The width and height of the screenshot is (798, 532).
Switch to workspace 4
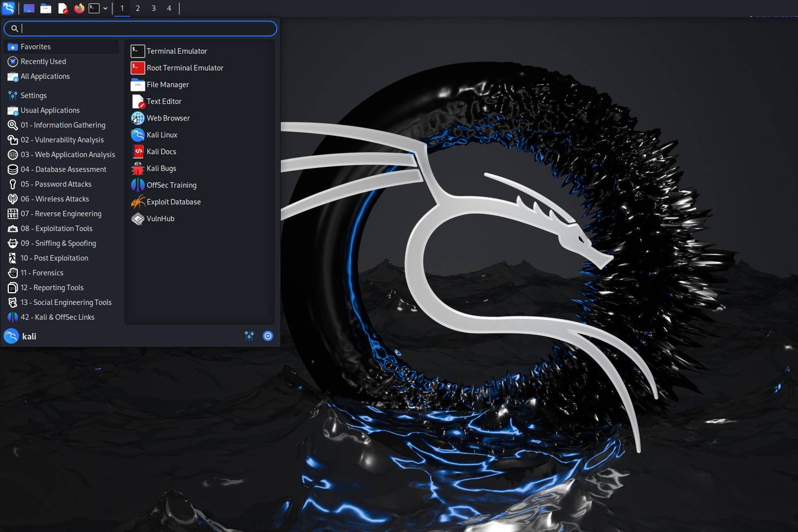pyautogui.click(x=169, y=8)
